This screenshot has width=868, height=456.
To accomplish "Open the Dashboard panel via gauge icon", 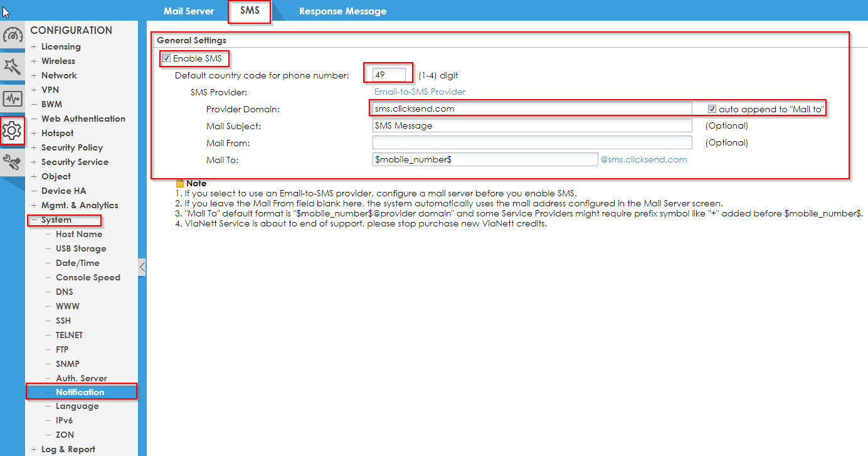I will tap(11, 36).
